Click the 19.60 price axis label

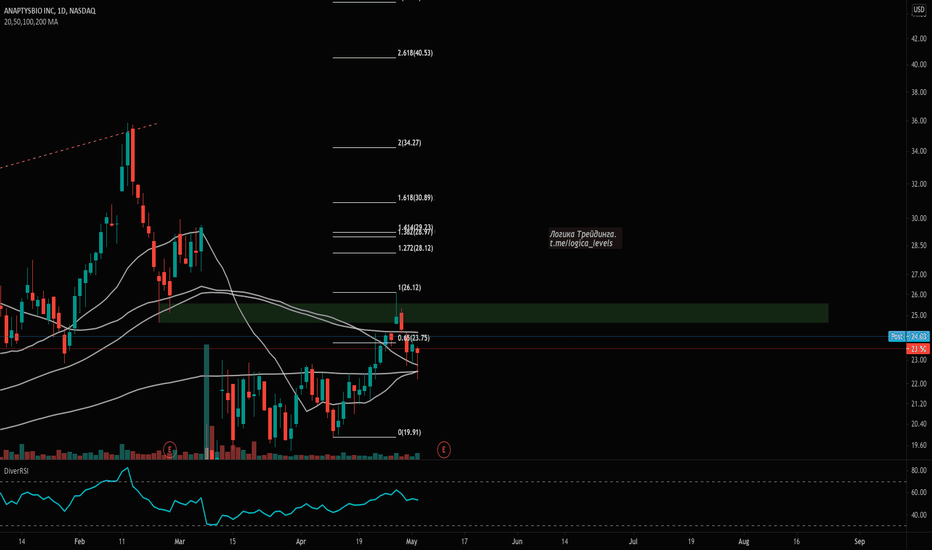coord(919,445)
